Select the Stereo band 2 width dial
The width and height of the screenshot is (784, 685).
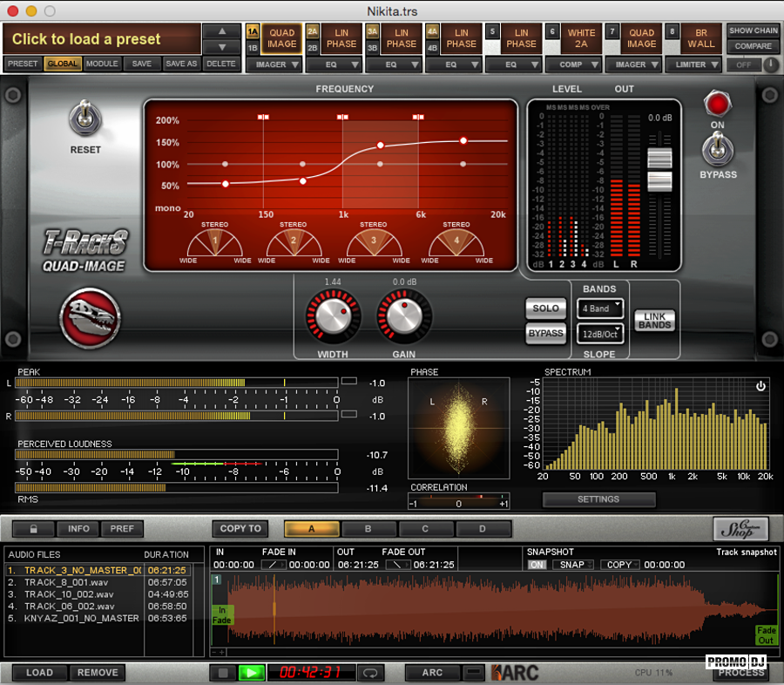pyautogui.click(x=294, y=241)
